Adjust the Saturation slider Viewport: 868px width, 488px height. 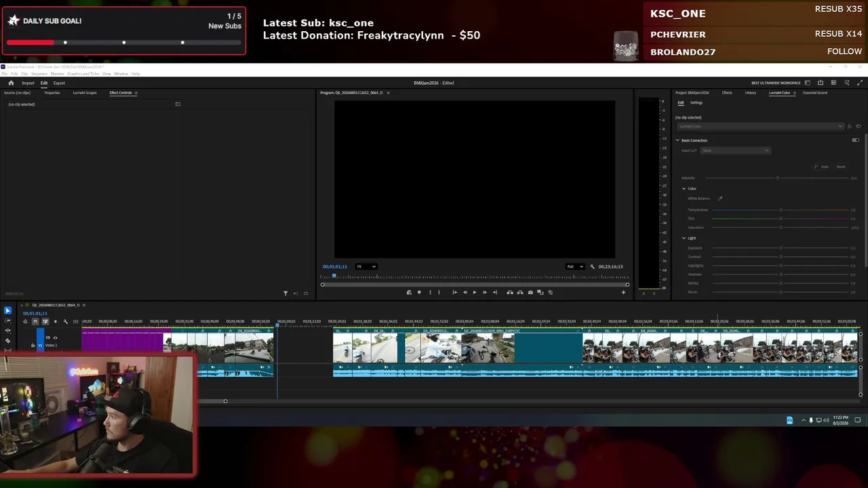coord(781,228)
